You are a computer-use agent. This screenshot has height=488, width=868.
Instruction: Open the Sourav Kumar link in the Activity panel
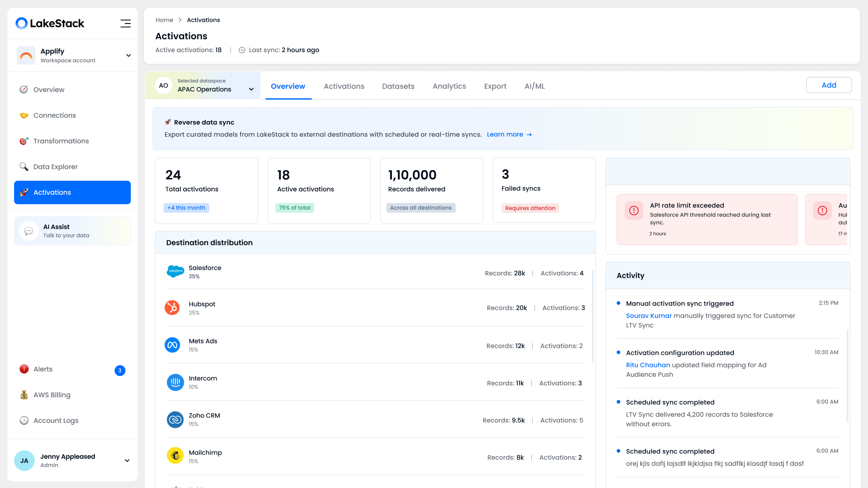(649, 316)
